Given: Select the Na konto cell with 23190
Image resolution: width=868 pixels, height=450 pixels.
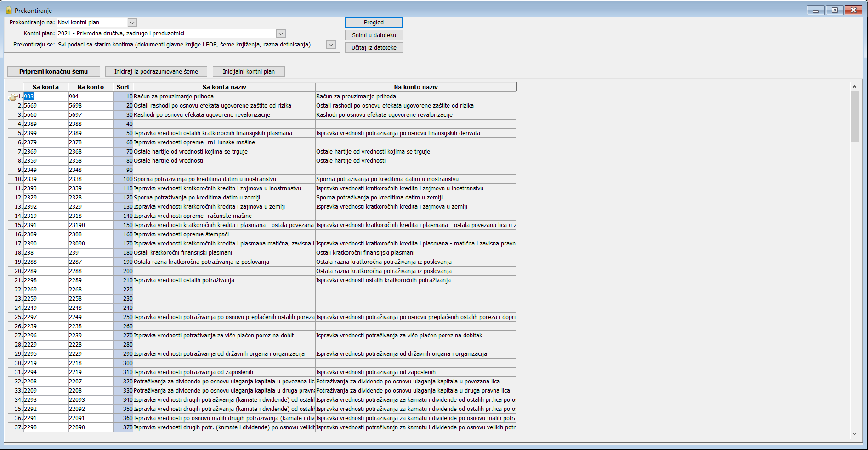Looking at the screenshot, I should [91, 225].
